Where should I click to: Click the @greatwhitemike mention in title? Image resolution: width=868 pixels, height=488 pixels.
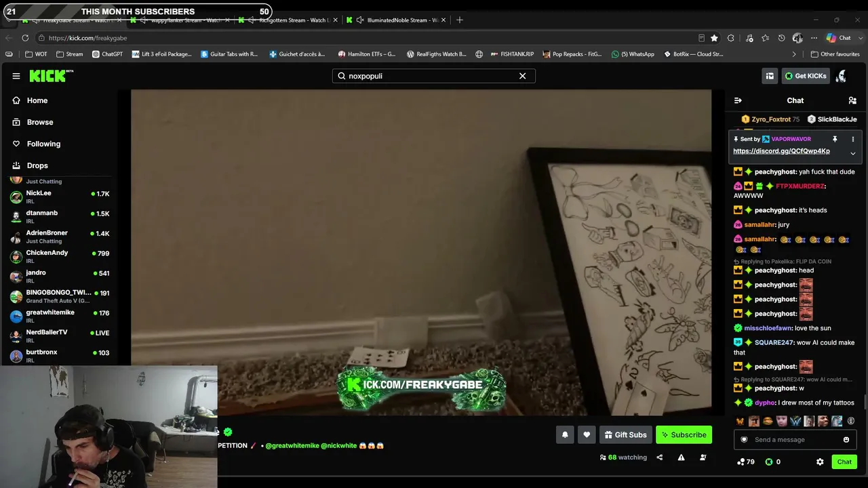[x=292, y=446]
